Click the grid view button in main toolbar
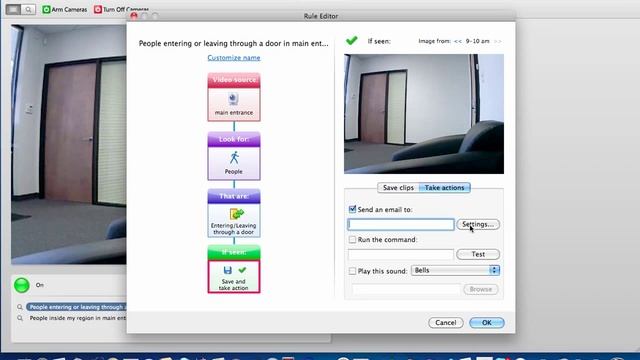The width and height of the screenshot is (640, 360). tap(13, 9)
